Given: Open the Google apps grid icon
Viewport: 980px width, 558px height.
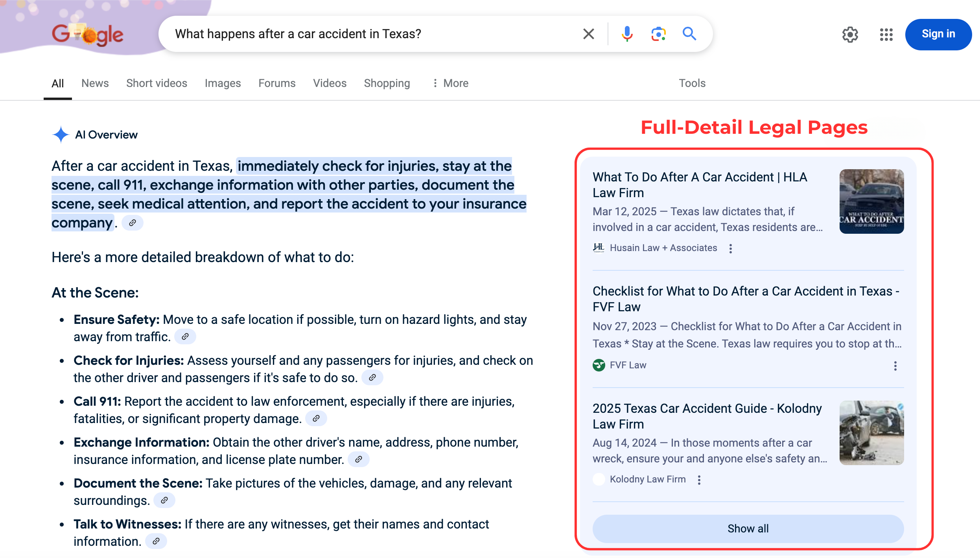Looking at the screenshot, I should click(886, 35).
